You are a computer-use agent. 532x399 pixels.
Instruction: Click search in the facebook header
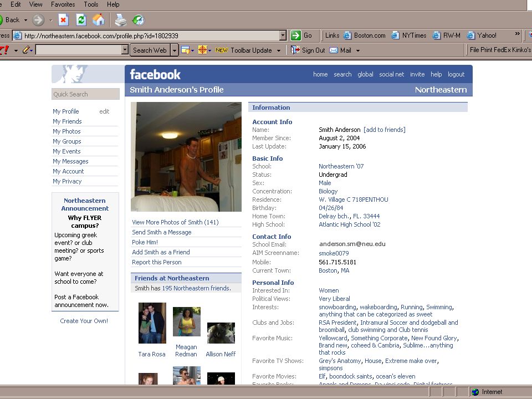pos(342,74)
